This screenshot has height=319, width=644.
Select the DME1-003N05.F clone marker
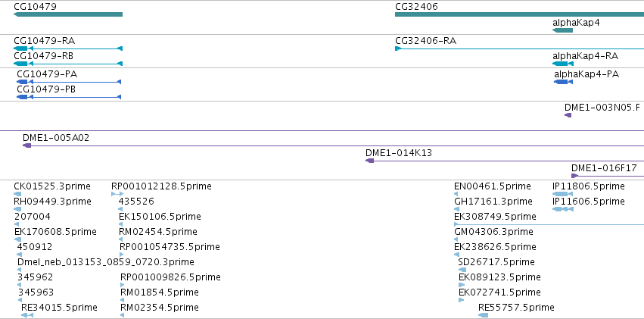tap(568, 115)
